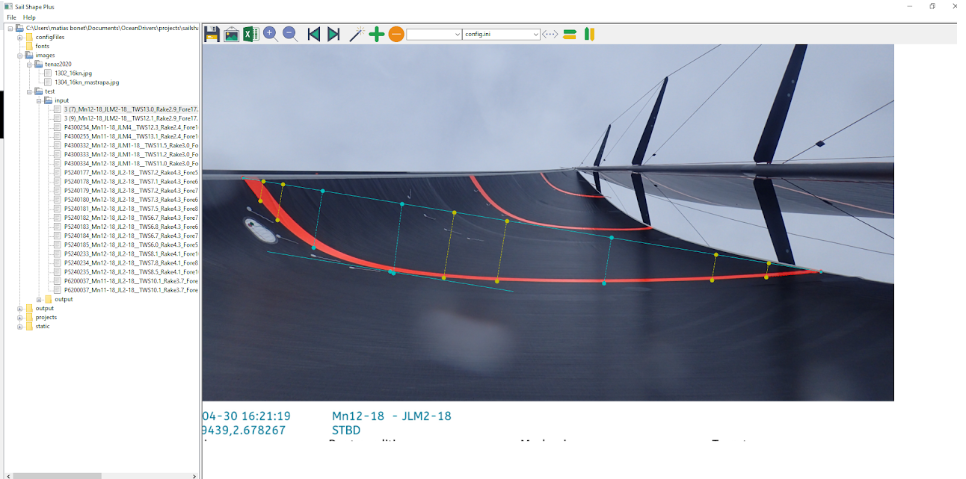Image resolution: width=966 pixels, height=479 pixels.
Task: Select the tenac2020 folder label
Action: coord(59,64)
